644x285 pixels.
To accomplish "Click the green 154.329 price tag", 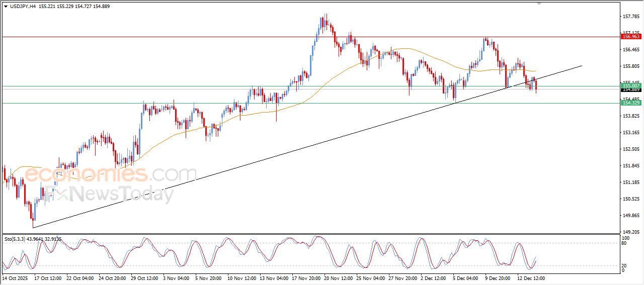I will tap(631, 103).
